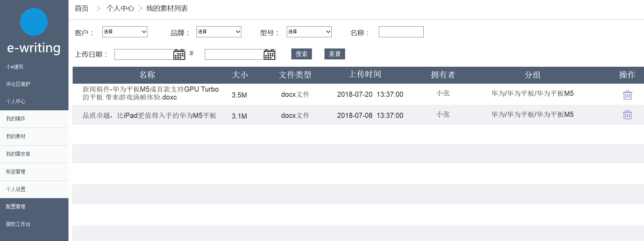Open 评论区维护 in sidebar
Image resolution: width=644 pixels, height=241 pixels.
tap(18, 84)
